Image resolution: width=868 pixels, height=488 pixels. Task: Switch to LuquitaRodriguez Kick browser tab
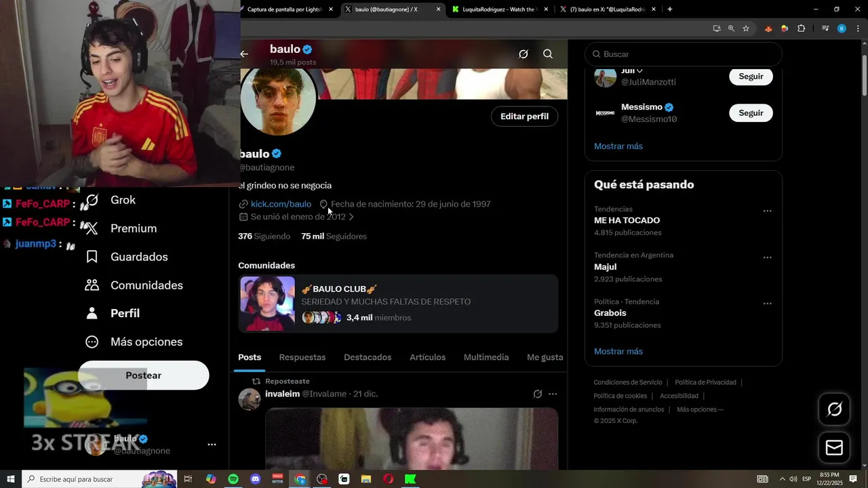tap(500, 9)
